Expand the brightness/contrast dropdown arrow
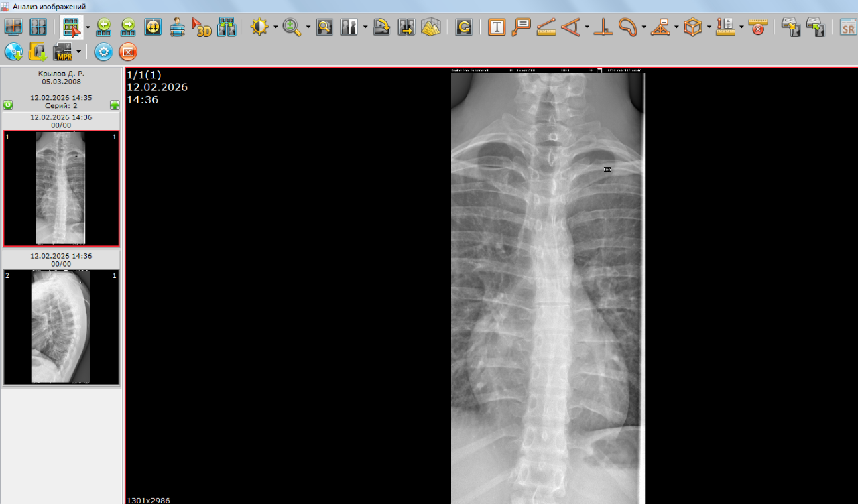The width and height of the screenshot is (858, 504). coord(275,27)
